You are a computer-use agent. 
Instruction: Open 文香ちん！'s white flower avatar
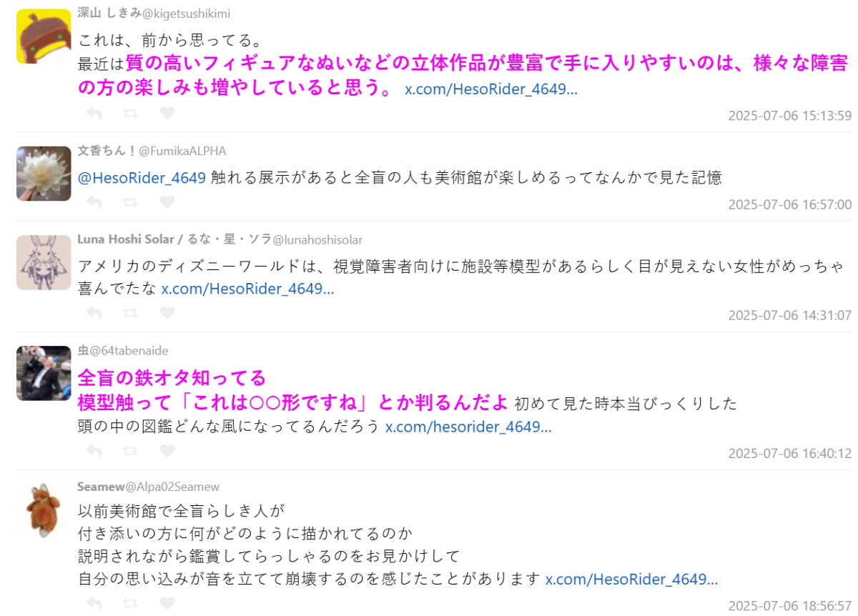coord(44,174)
